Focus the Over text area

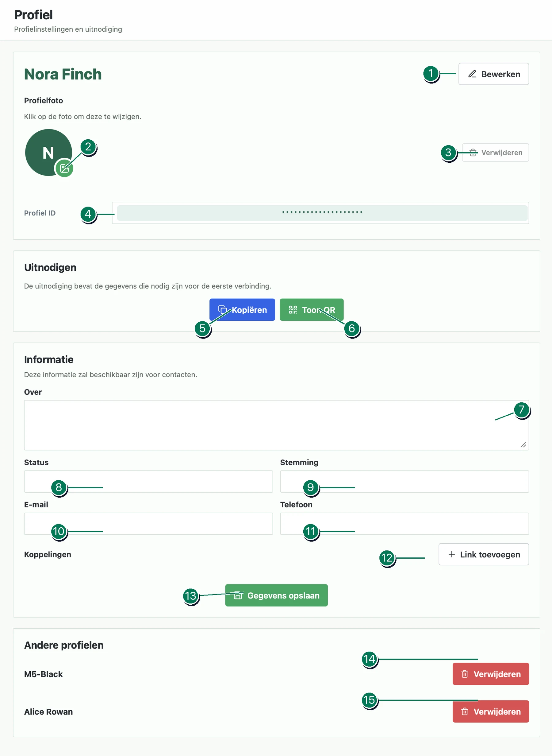pos(276,425)
